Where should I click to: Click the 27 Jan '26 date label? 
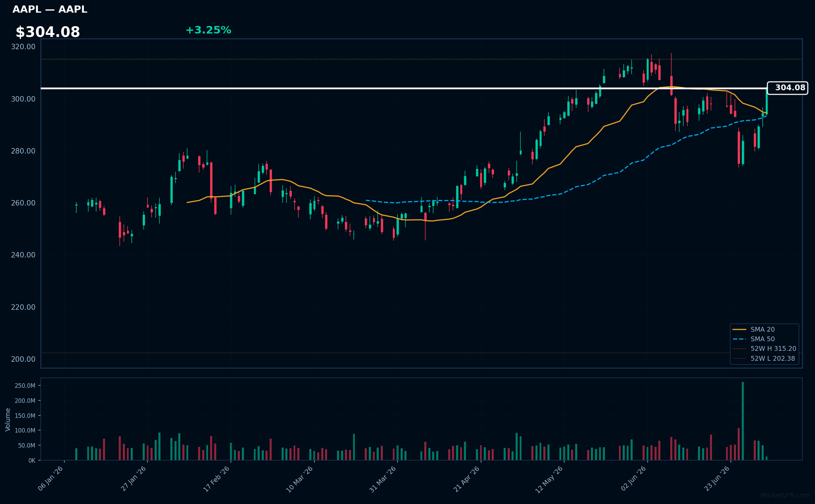point(134,479)
